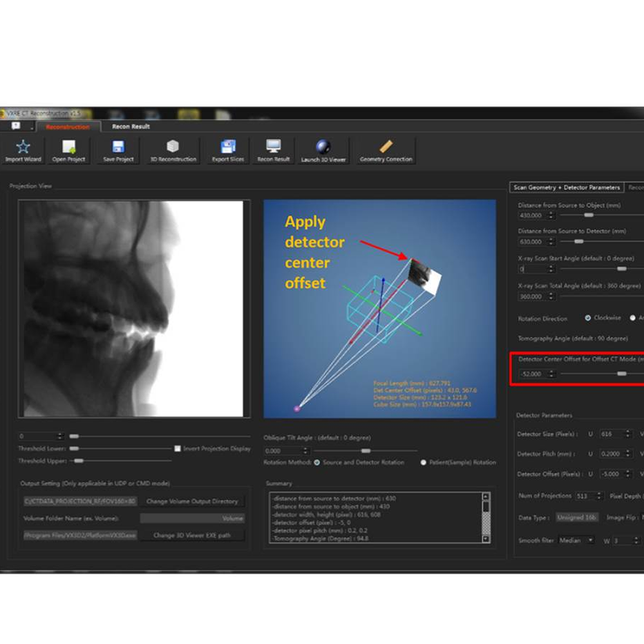This screenshot has width=644, height=644.
Task: Launch 3D Viewer with the sphere icon
Action: click(323, 147)
